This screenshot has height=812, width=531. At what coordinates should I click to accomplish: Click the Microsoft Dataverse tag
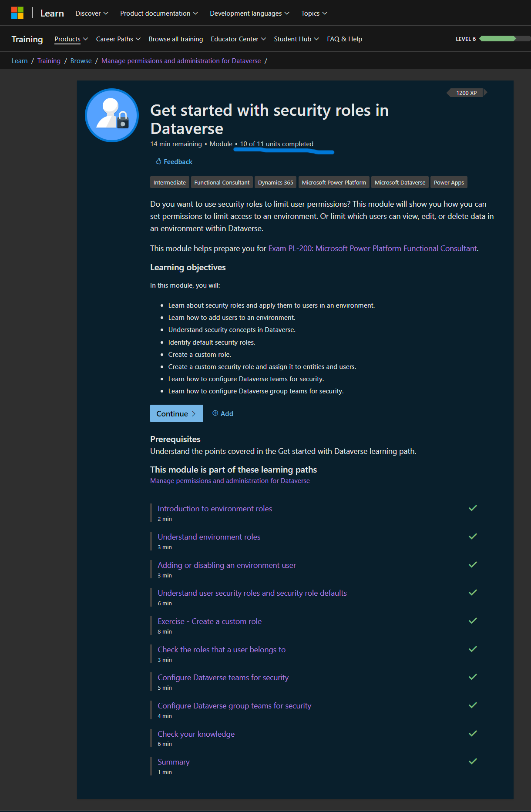pyautogui.click(x=400, y=182)
